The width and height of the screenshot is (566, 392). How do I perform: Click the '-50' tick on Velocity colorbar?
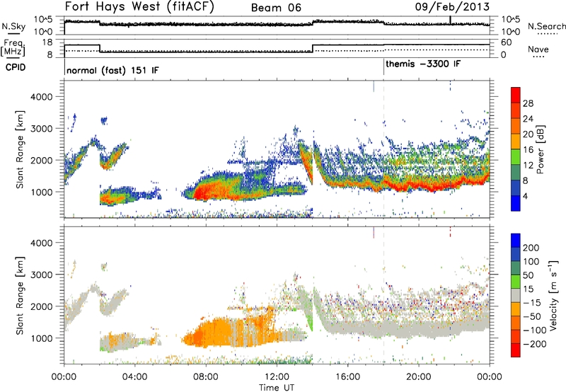tap(533, 316)
